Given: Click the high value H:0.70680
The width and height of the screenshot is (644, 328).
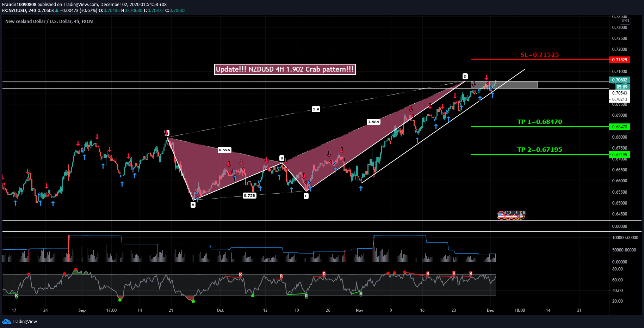Looking at the screenshot, I should tap(132, 11).
